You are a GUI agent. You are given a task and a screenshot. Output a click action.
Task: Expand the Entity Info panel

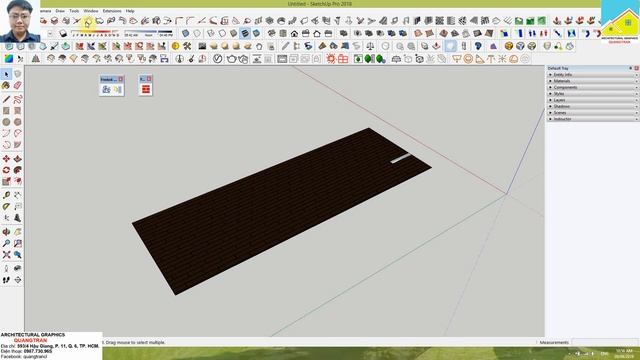593,75
